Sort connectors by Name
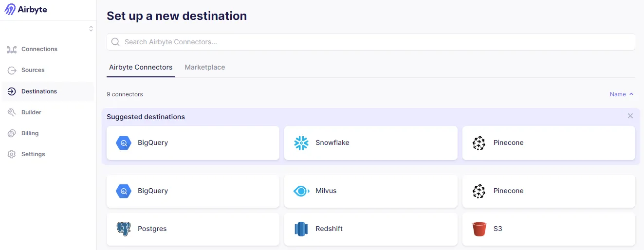The height and width of the screenshot is (250, 644). tap(622, 94)
